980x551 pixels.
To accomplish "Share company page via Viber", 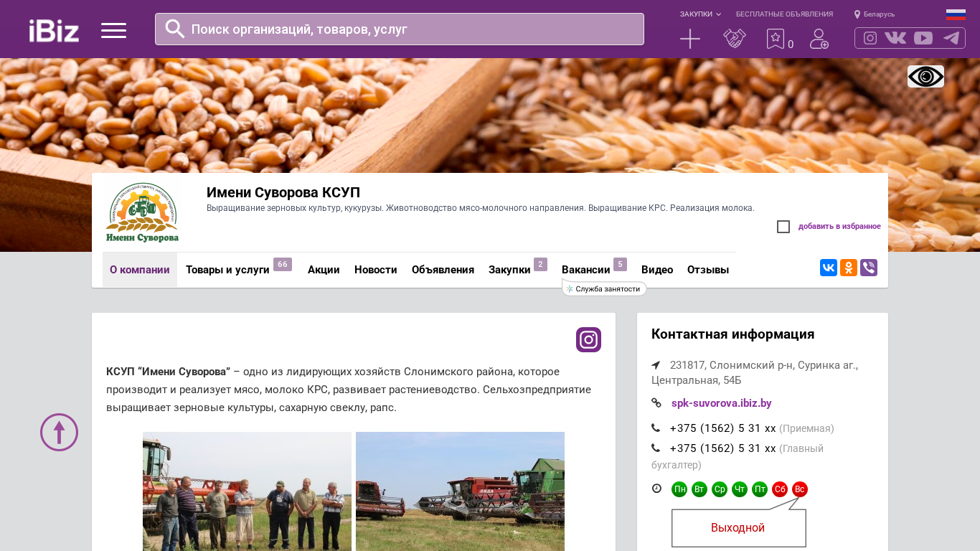I will (869, 268).
